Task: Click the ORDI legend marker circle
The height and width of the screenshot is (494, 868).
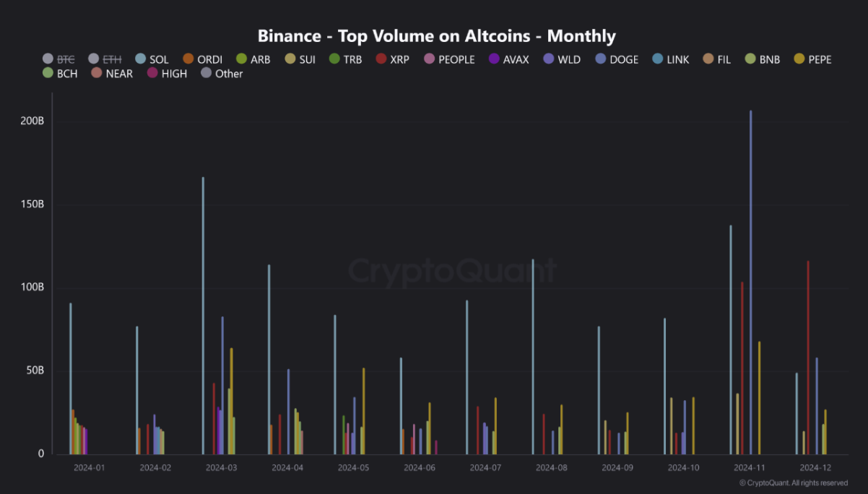Action: [x=188, y=59]
